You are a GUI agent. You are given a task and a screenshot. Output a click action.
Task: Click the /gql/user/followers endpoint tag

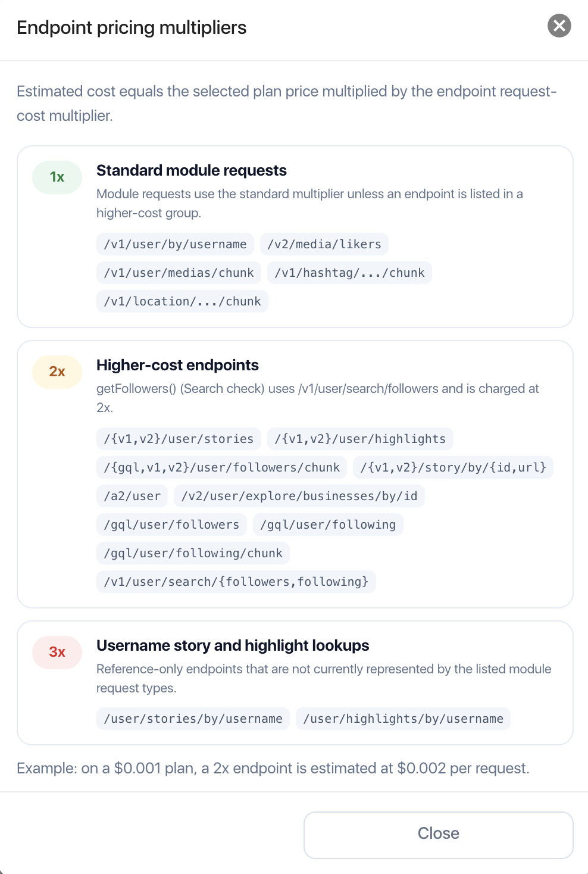[171, 525]
